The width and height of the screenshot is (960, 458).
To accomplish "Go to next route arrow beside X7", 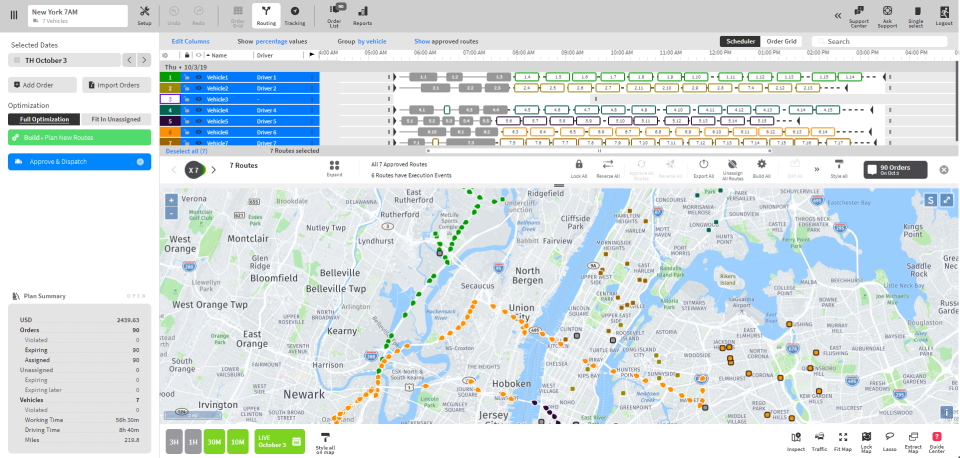I will pos(214,170).
